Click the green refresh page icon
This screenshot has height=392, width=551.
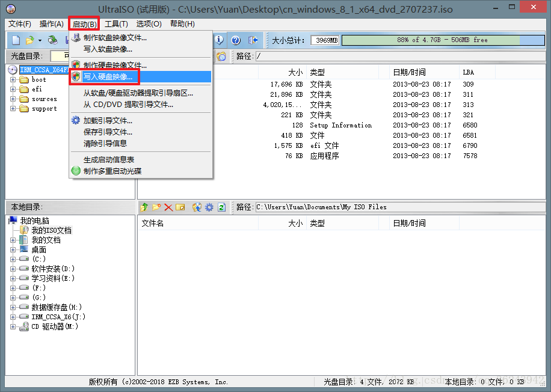pyautogui.click(x=221, y=207)
